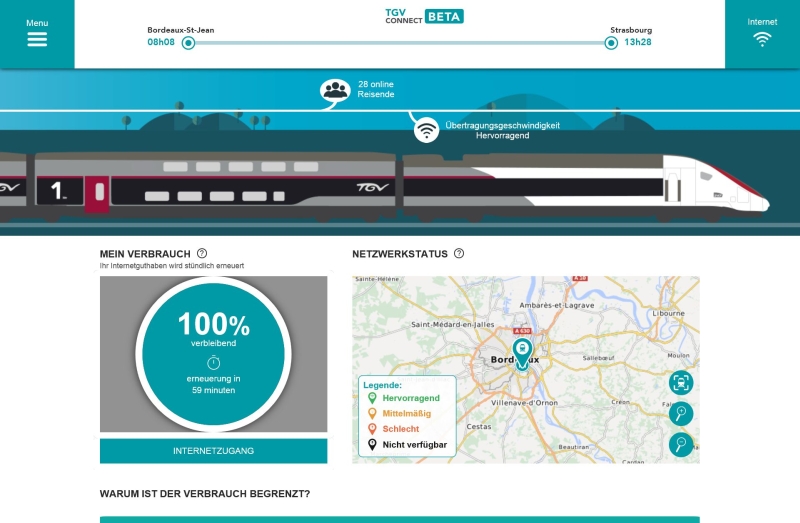Click the help icon beside Netzwerkstatus
The image size is (800, 523).
click(x=459, y=254)
